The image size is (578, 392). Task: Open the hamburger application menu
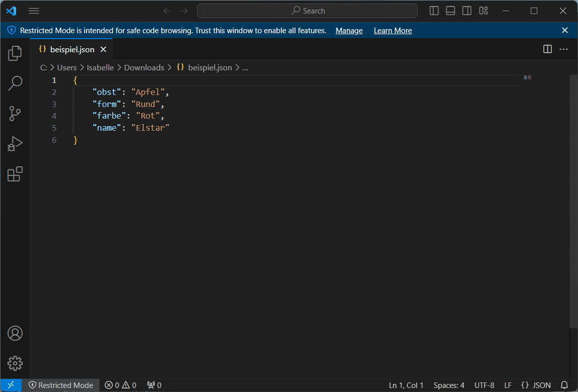pyautogui.click(x=34, y=11)
